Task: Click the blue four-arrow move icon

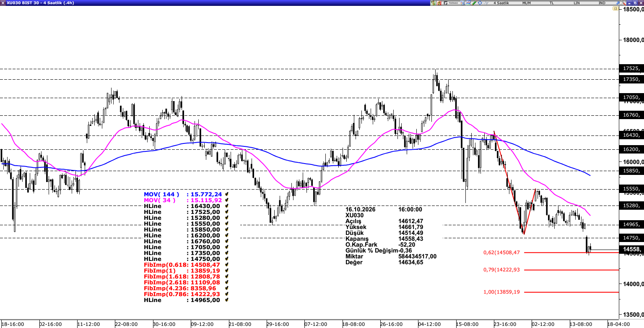Action: pos(480,3)
